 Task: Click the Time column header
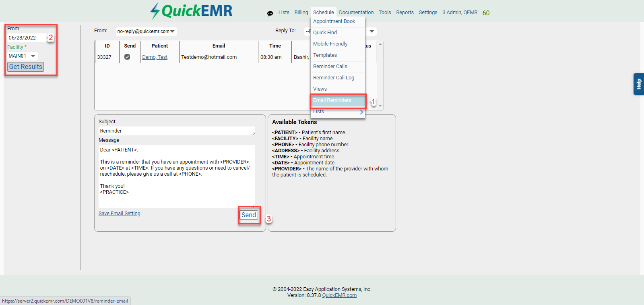coord(275,46)
